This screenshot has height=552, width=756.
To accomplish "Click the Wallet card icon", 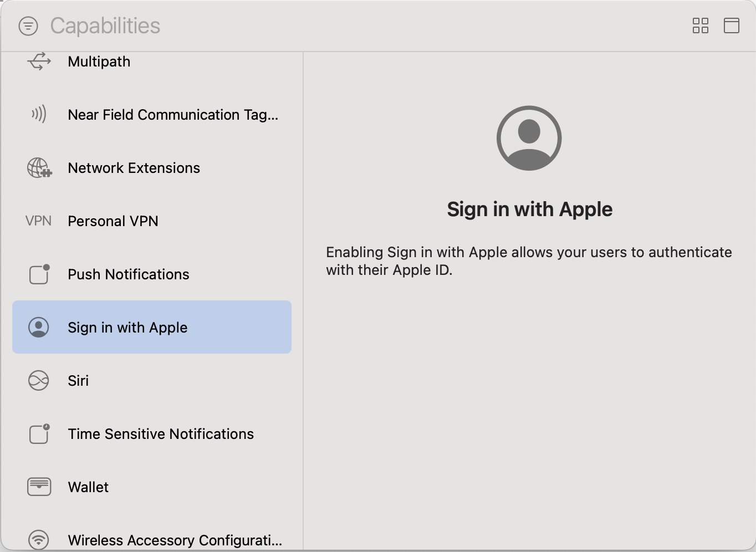I will click(x=39, y=487).
